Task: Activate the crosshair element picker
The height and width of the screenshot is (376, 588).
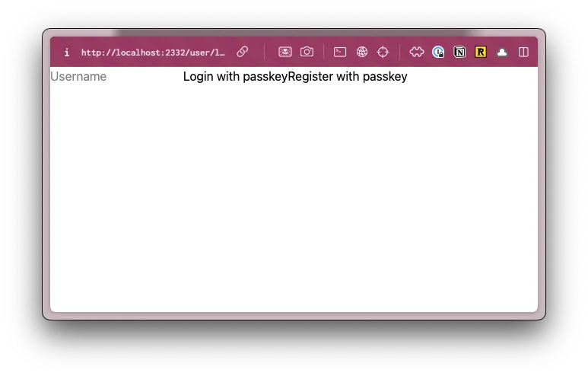Action: 383,52
